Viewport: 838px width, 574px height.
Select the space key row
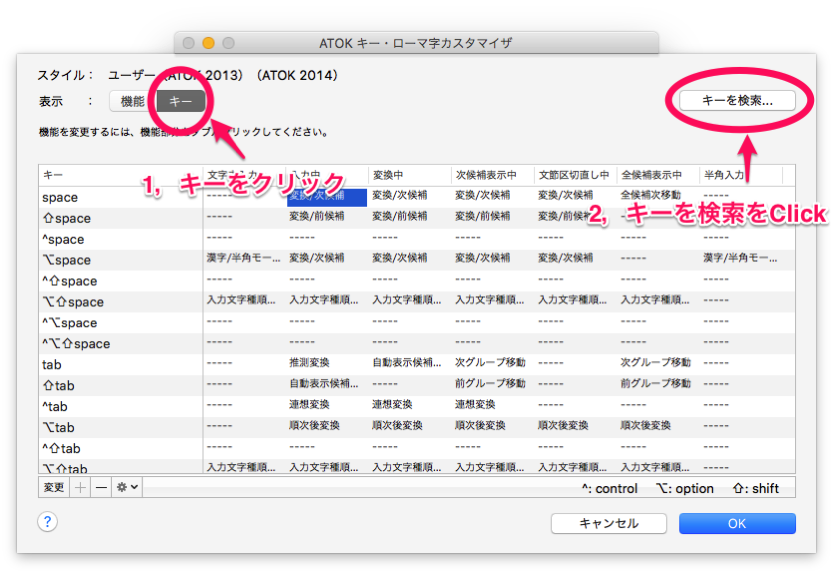pos(417,197)
